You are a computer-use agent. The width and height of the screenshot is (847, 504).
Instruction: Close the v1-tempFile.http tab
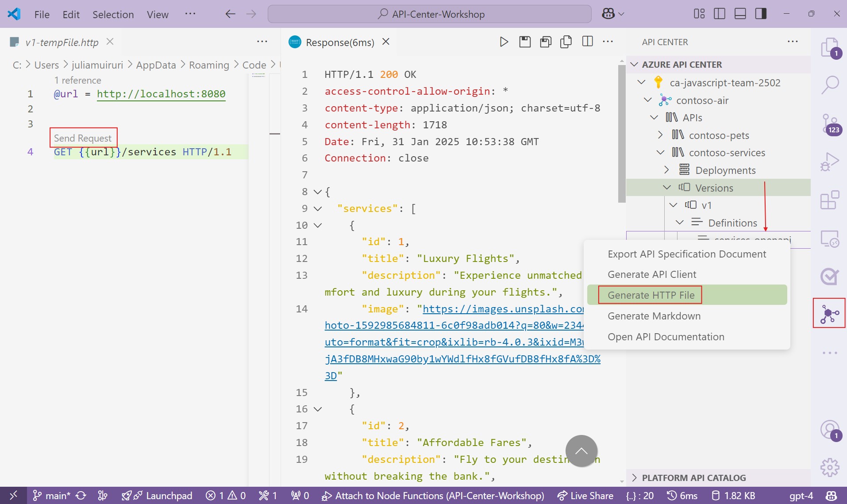pos(110,42)
